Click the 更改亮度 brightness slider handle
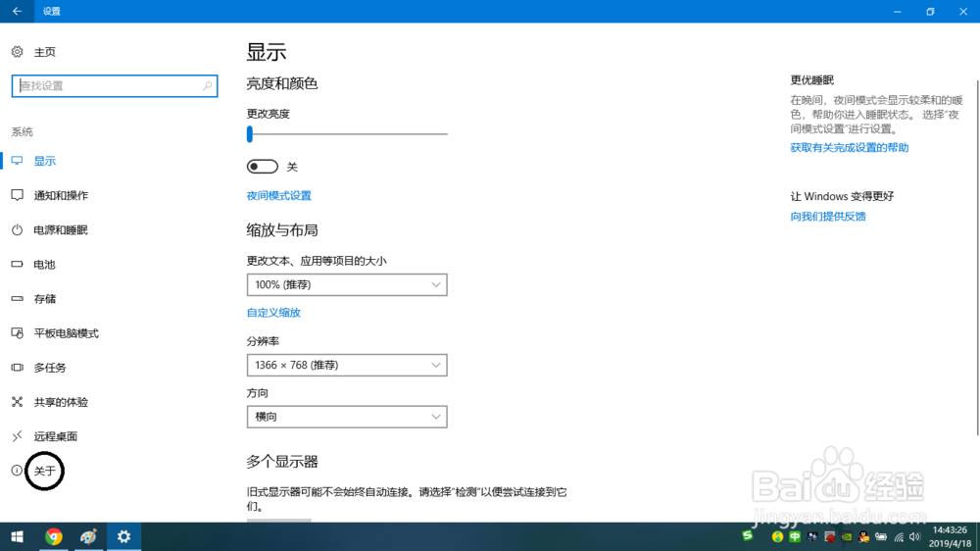The image size is (980, 551). (x=249, y=134)
